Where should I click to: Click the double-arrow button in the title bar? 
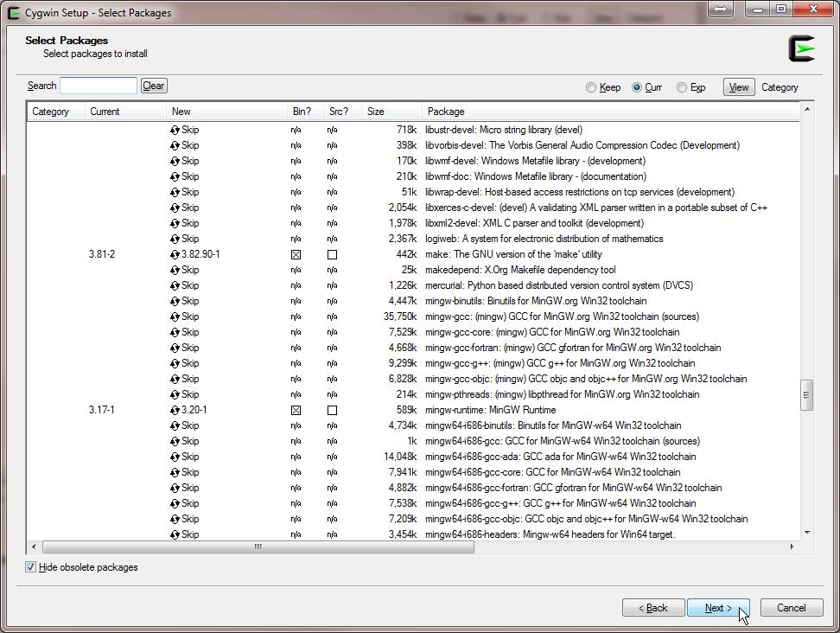coord(721,10)
